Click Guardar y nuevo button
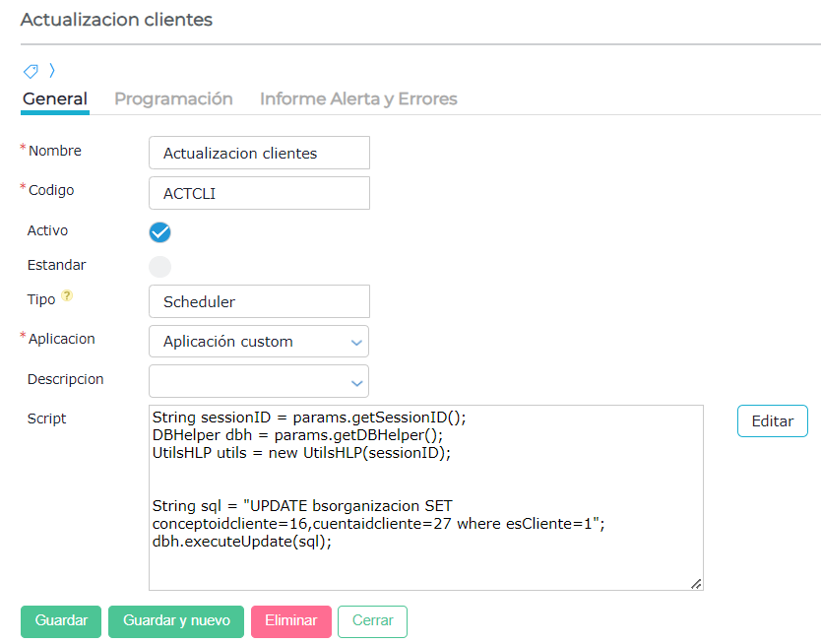This screenshot has height=644, width=821. point(176,621)
